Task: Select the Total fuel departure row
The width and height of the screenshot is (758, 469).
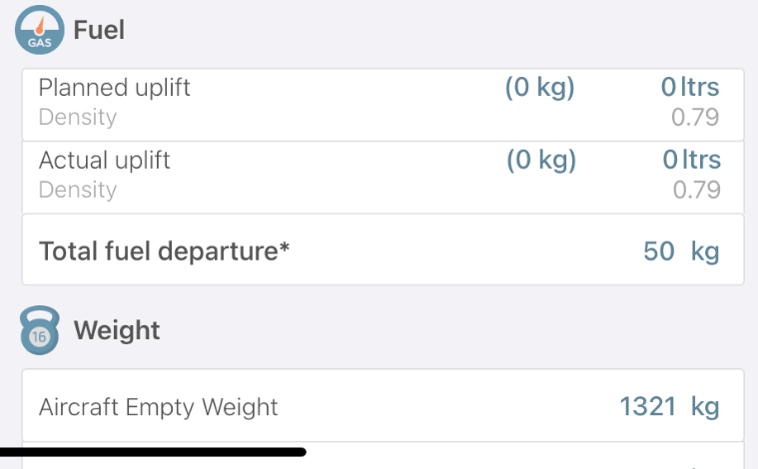Action: point(383,249)
